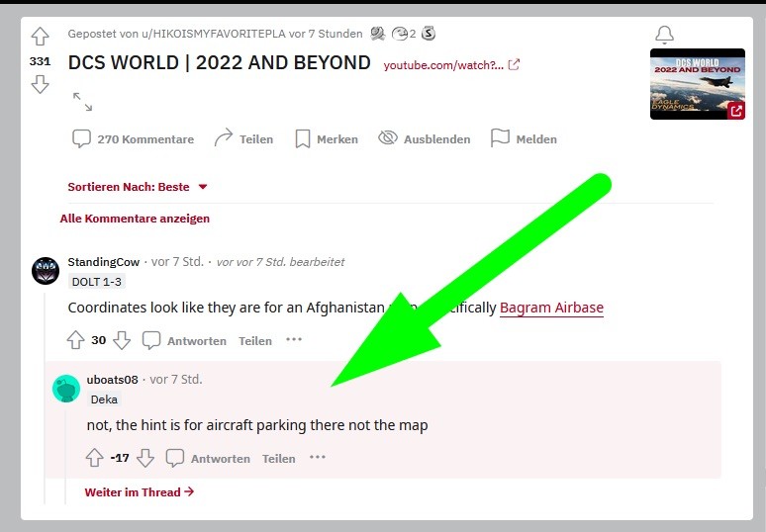Upvote the DCS WORLD post

(40, 37)
